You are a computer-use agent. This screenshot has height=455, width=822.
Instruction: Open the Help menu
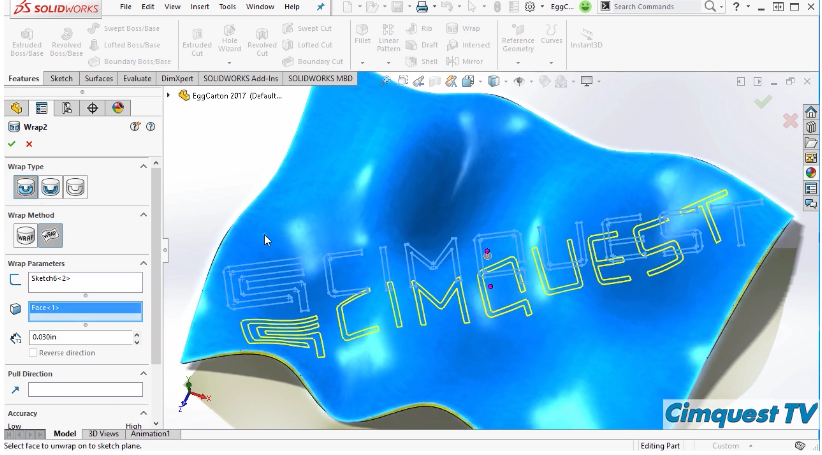pyautogui.click(x=292, y=7)
